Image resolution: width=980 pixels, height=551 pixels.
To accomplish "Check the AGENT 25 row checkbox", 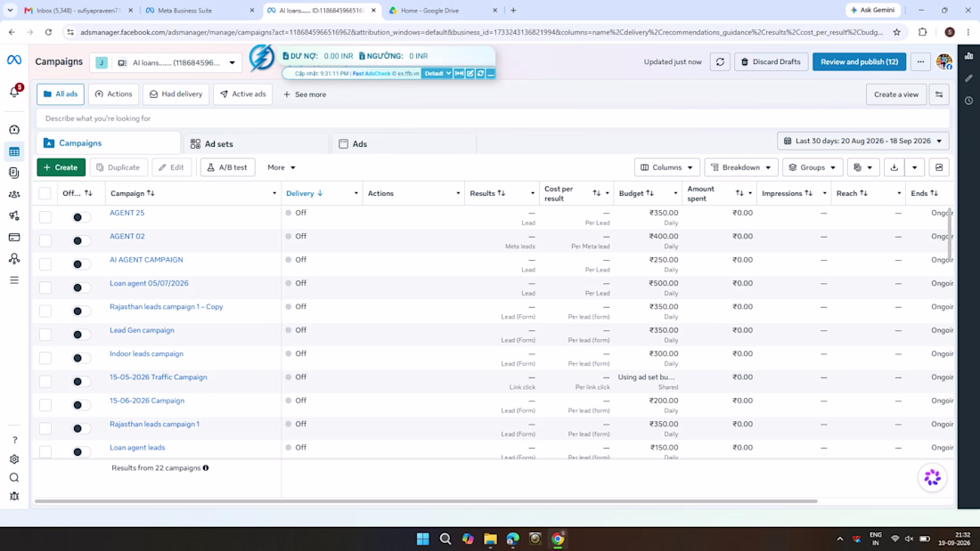I will click(x=45, y=217).
